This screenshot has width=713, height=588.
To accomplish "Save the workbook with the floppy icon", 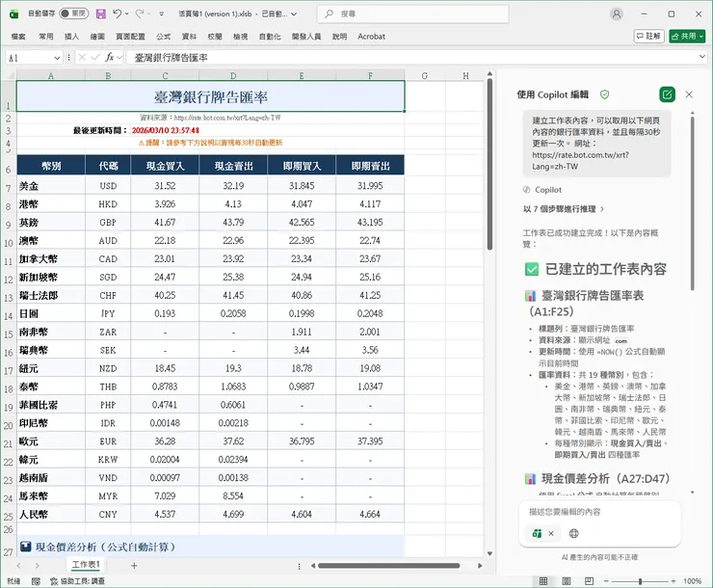I will [101, 14].
